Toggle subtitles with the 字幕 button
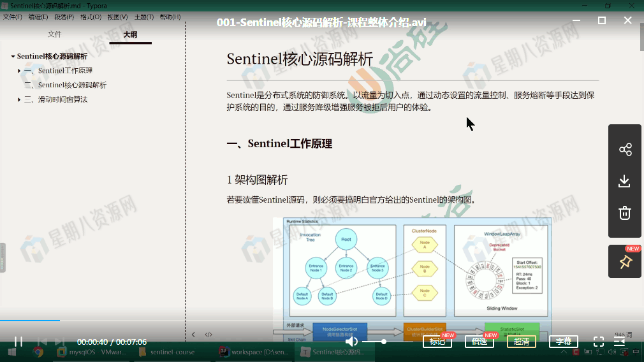Viewport: 644px width, 362px height. coord(563,342)
